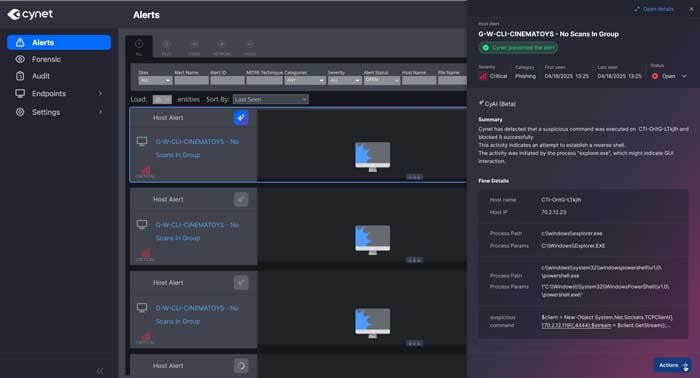
Task: Click the host monitor icon on second card
Action: (x=142, y=224)
